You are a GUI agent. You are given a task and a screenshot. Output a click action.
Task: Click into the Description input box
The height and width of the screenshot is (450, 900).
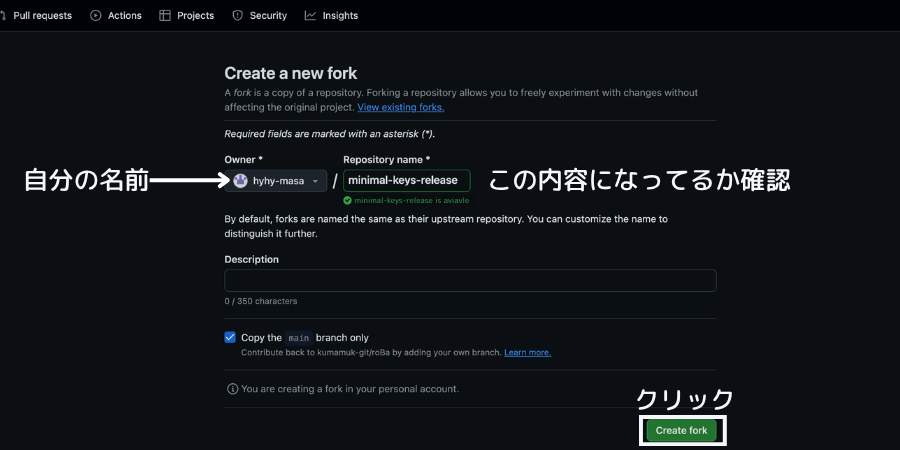click(x=470, y=280)
